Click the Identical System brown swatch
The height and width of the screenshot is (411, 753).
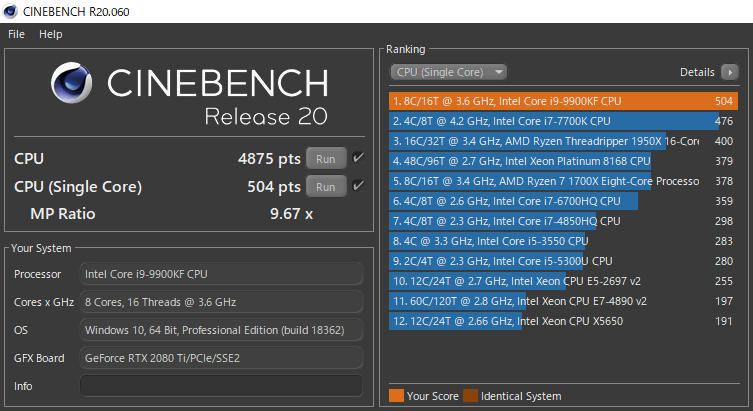pyautogui.click(x=470, y=396)
